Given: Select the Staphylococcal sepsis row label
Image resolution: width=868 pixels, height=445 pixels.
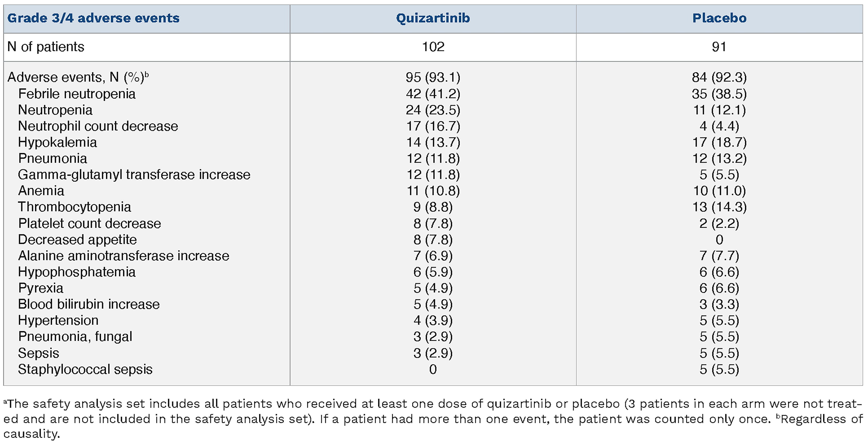Looking at the screenshot, I should (85, 370).
